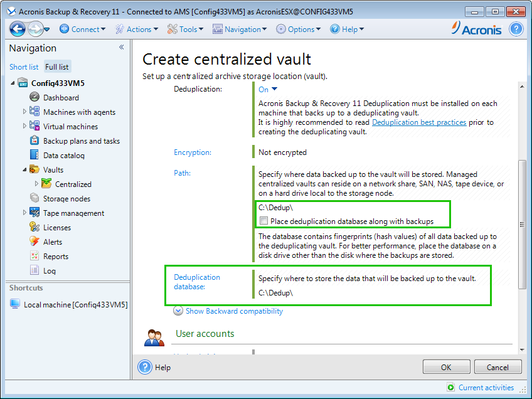
Task: Expand Machines with agents node
Action: tap(24, 112)
